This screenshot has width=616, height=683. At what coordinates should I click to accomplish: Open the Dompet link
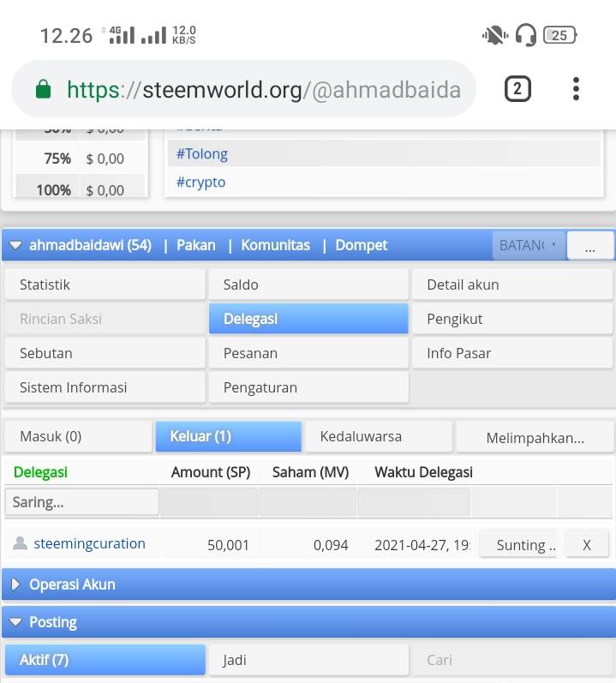(x=362, y=245)
